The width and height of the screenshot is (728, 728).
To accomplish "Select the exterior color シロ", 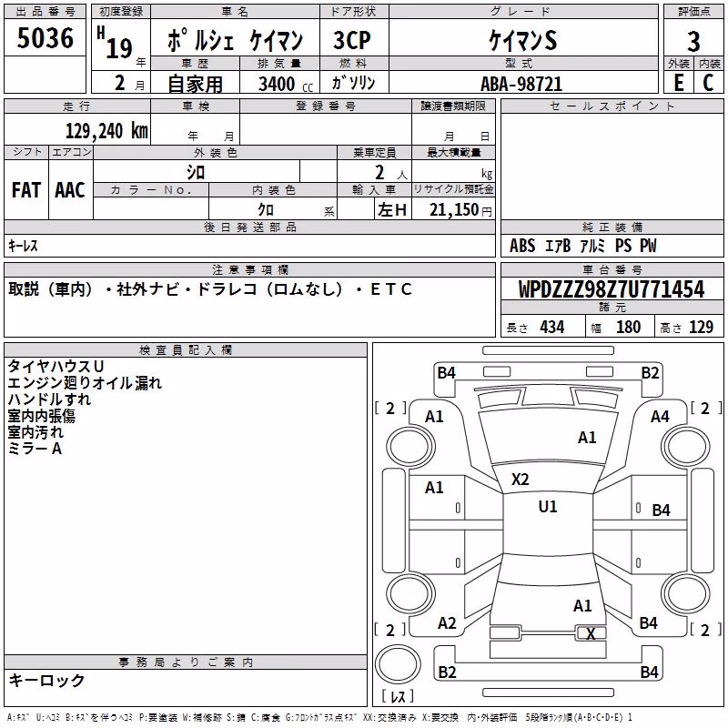I will coord(196,172).
